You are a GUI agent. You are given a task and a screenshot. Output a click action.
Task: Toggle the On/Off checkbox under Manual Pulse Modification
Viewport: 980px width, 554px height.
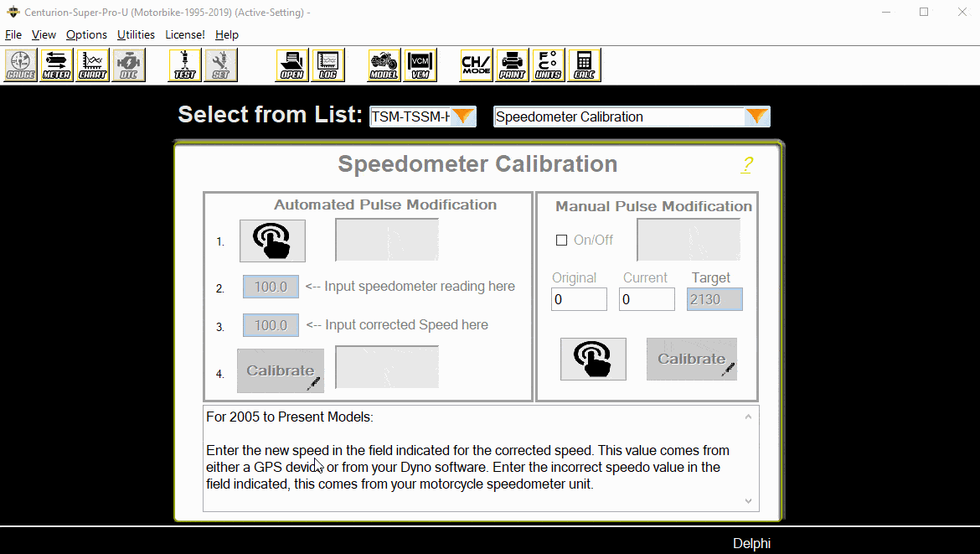click(561, 240)
